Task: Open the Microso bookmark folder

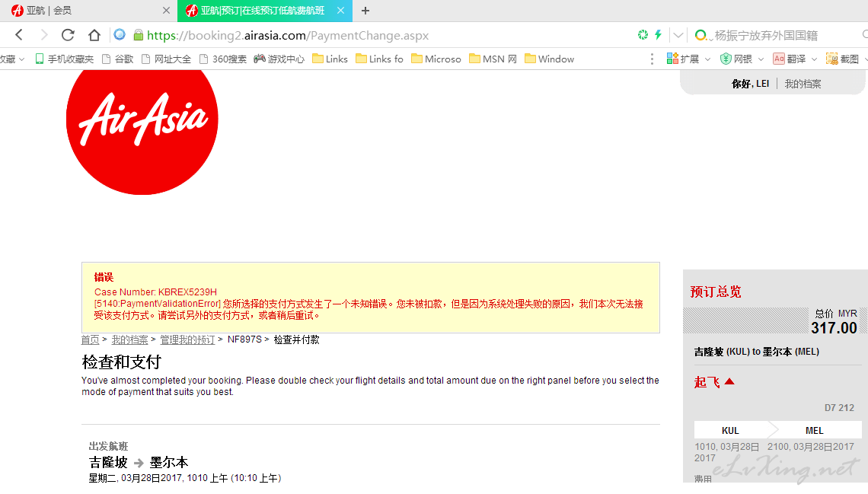Action: tap(436, 59)
